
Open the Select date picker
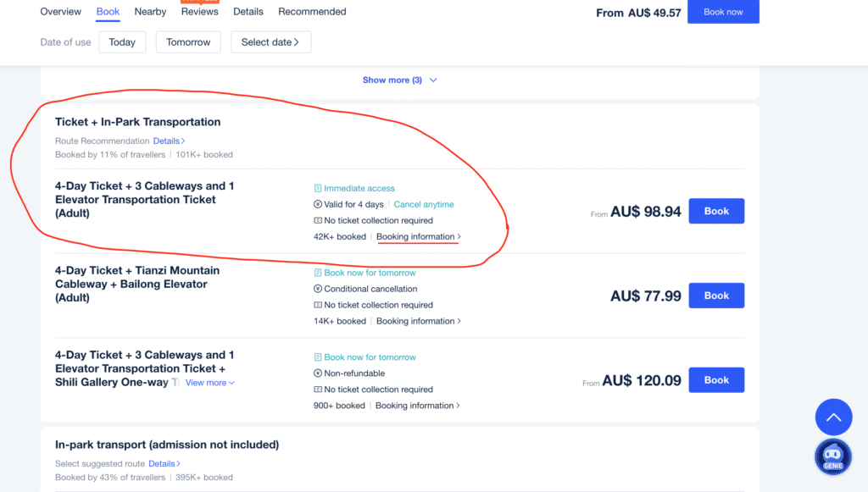point(270,42)
